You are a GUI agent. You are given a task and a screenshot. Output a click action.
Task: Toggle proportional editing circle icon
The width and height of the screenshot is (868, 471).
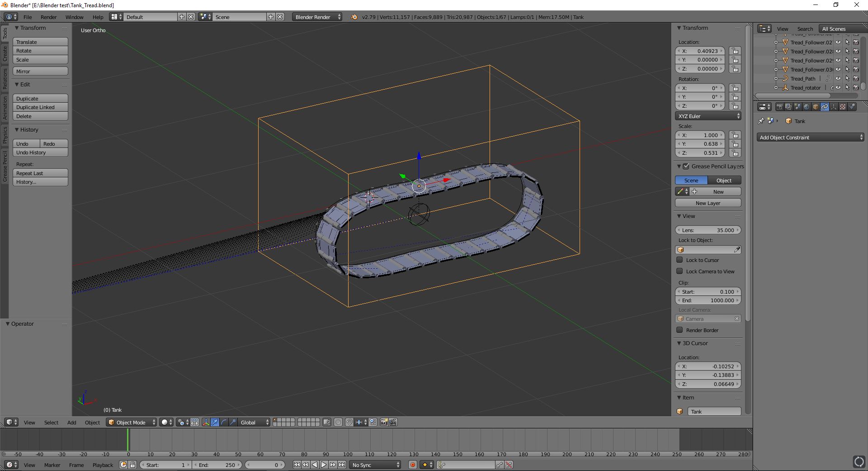(338, 422)
